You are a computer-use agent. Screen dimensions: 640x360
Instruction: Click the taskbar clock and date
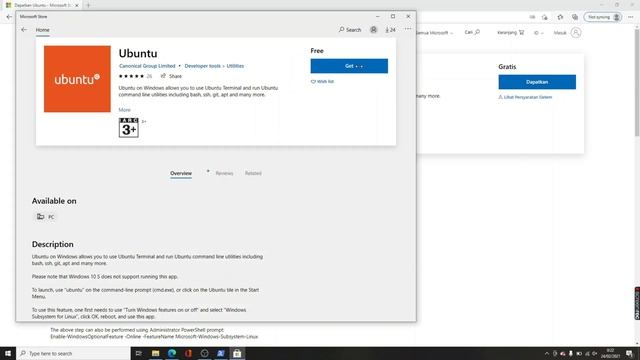click(610, 353)
